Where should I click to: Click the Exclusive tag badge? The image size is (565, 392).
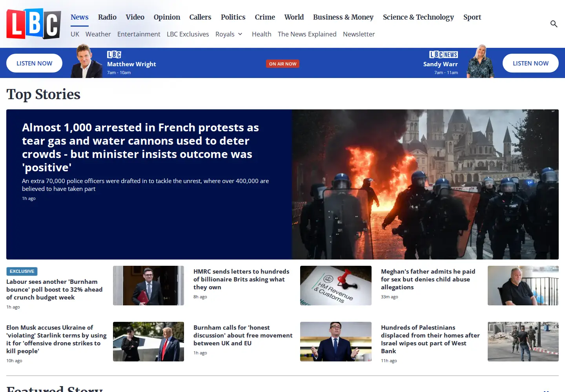click(22, 271)
